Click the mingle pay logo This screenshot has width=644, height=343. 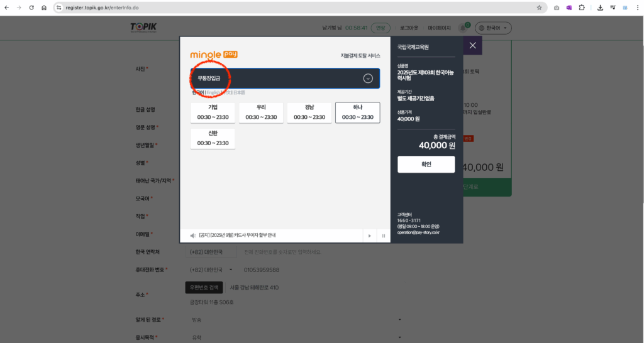click(214, 55)
